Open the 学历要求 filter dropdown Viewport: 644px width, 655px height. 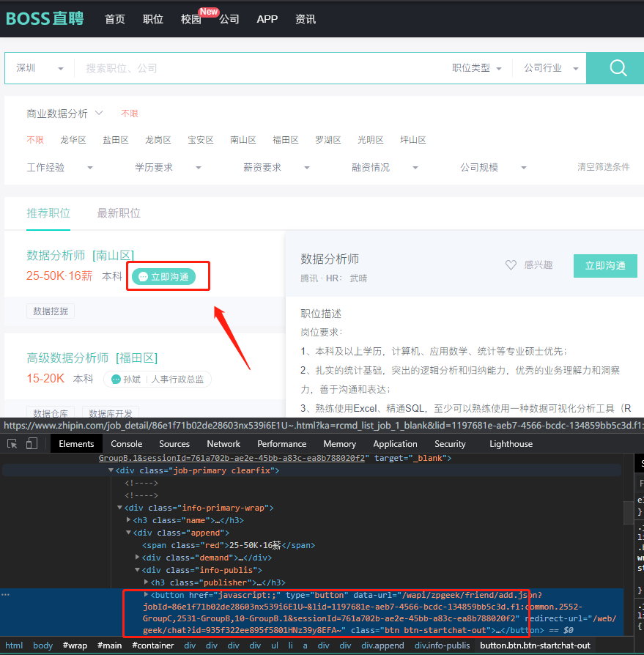pyautogui.click(x=168, y=168)
